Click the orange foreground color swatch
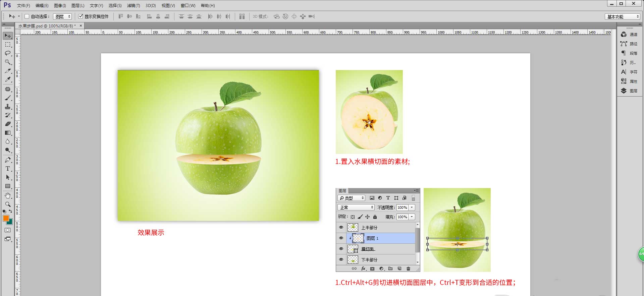 (5, 218)
